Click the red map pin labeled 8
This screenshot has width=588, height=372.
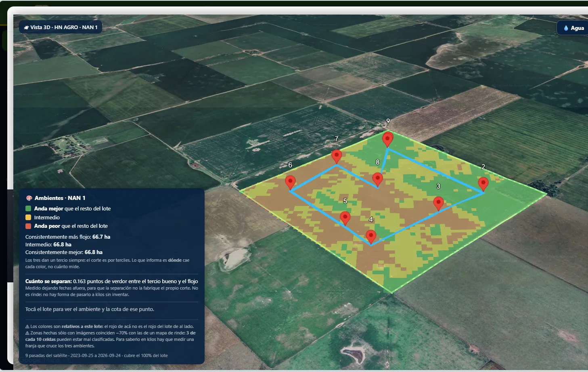coord(377,179)
